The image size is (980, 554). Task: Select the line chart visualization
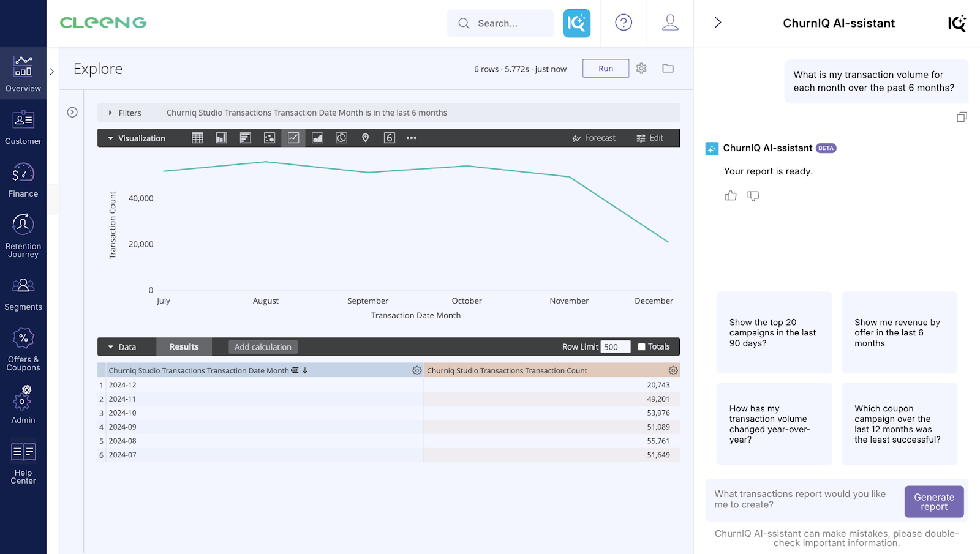[x=293, y=138]
